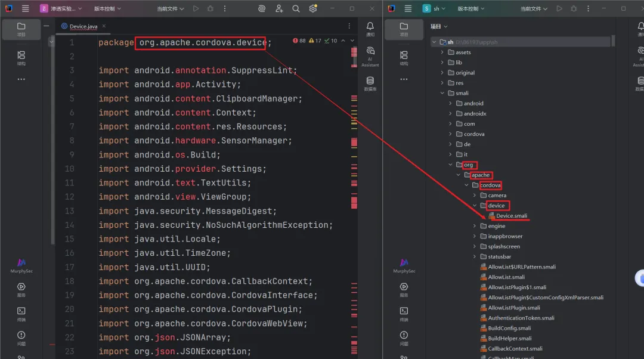Open run configuration dropdown in left window
The width and height of the screenshot is (644, 359).
[x=171, y=8]
